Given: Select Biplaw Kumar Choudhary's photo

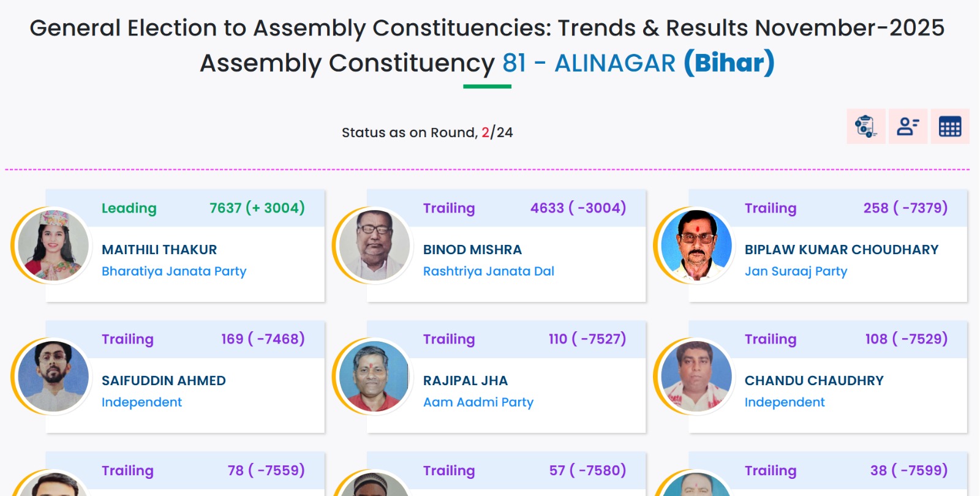Looking at the screenshot, I should coord(696,246).
